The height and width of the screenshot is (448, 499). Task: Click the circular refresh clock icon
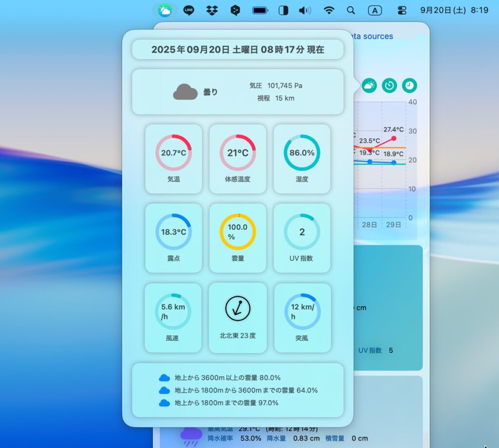[389, 86]
